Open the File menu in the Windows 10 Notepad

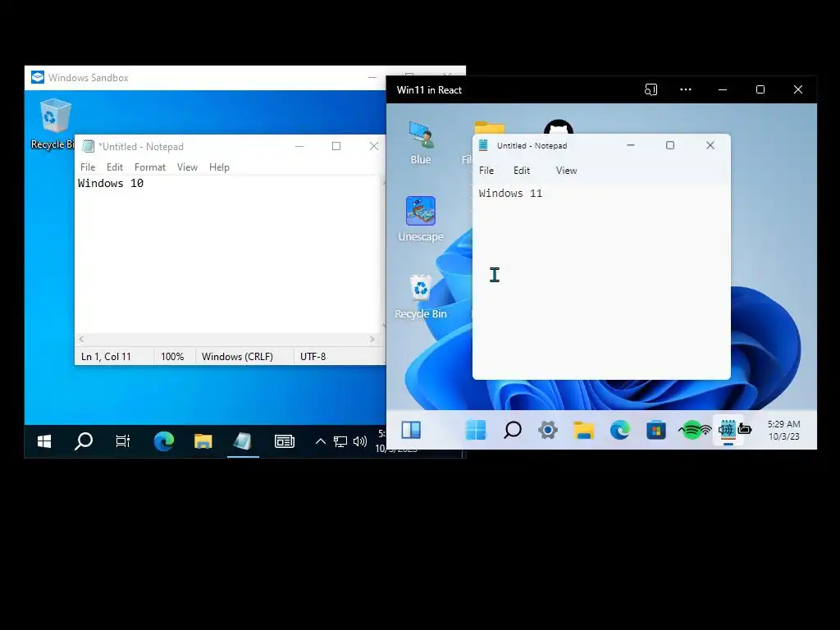pyautogui.click(x=88, y=167)
